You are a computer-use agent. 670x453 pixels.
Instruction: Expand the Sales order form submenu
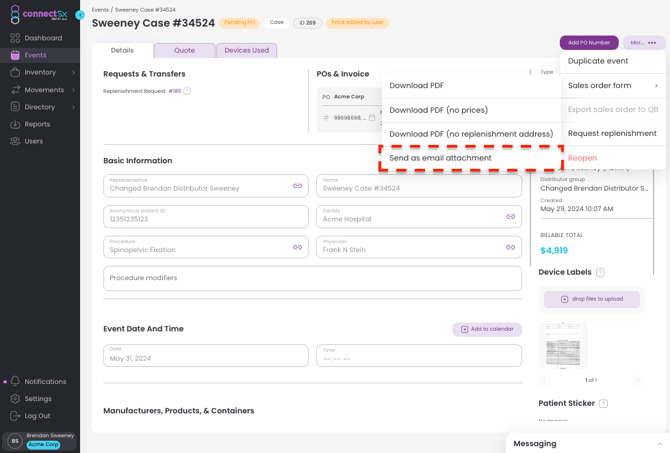[x=656, y=85]
